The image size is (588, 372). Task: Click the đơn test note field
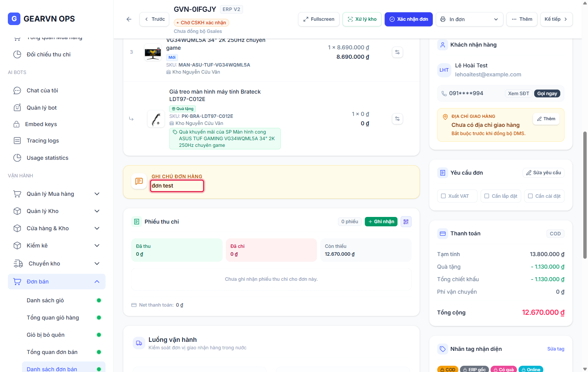pyautogui.click(x=177, y=186)
